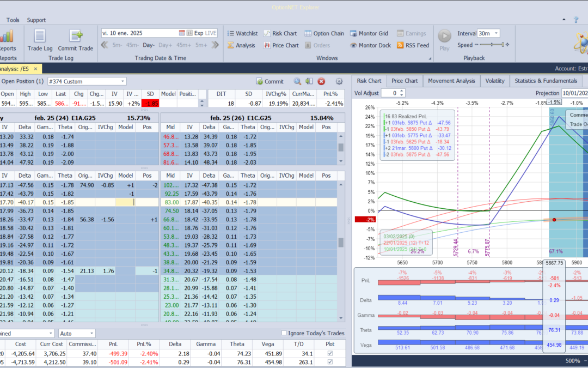The image size is (588, 368).
Task: Click the Commit Trade icon
Action: 76,40
